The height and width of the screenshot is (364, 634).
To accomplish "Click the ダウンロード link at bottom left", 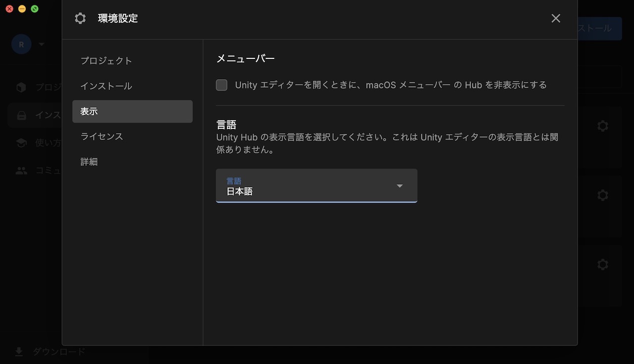I will click(59, 352).
